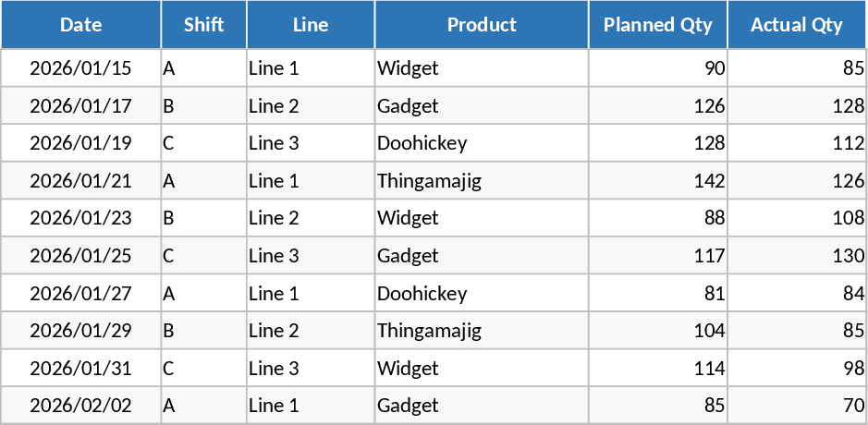Click planned quantity cell showing 142
The height and width of the screenshot is (425, 868).
(x=658, y=181)
